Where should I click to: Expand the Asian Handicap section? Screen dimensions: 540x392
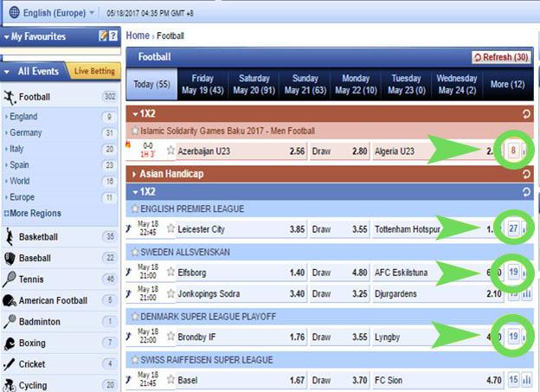[134, 174]
